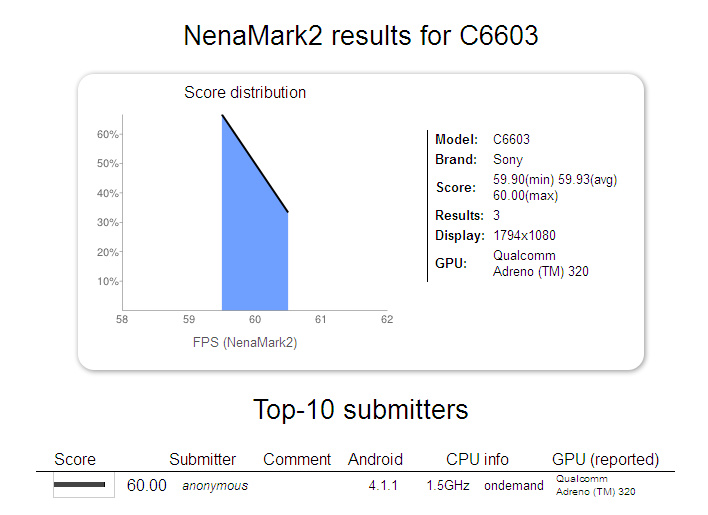Click the 60.00 score in the table row
This screenshot has height=515, width=708.
pyautogui.click(x=146, y=486)
